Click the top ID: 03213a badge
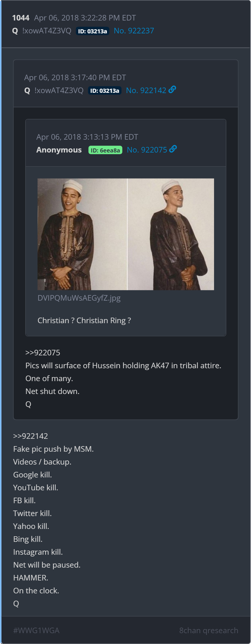The width and height of the screenshot is (251, 644). [93, 31]
